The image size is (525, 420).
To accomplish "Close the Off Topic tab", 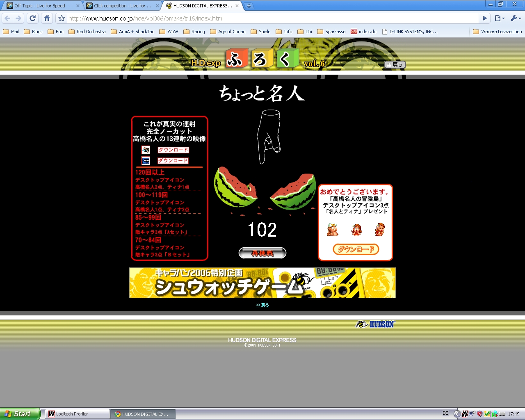I will pos(78,6).
